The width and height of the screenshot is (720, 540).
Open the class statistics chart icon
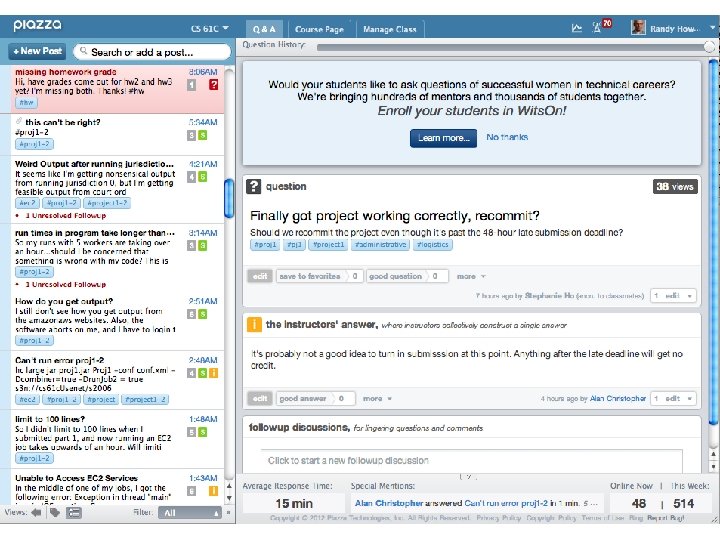point(577,28)
